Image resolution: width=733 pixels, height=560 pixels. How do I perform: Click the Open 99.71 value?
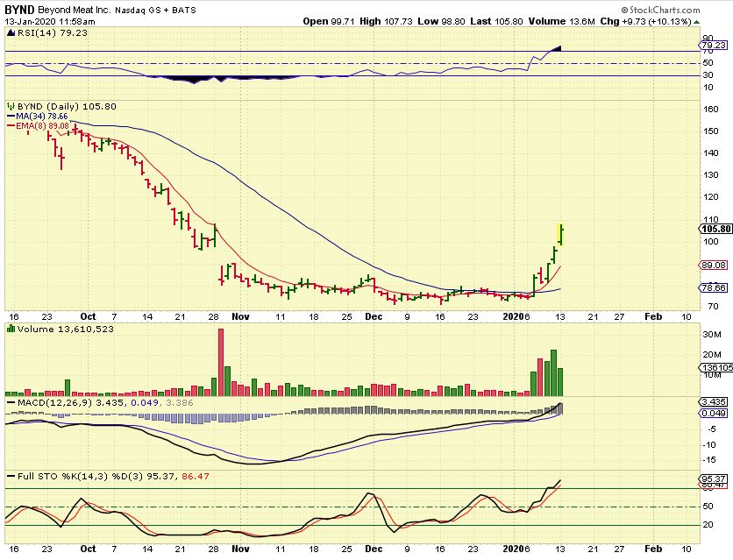pyautogui.click(x=329, y=22)
